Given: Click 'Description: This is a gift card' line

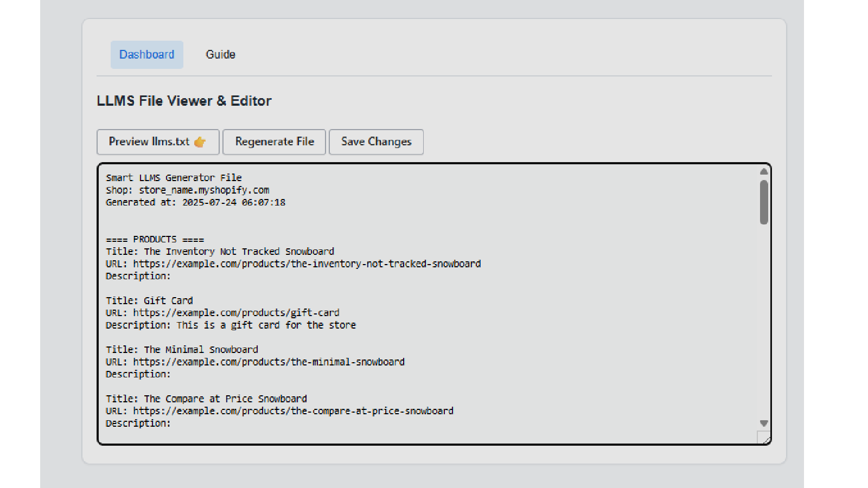Looking at the screenshot, I should coord(231,325).
